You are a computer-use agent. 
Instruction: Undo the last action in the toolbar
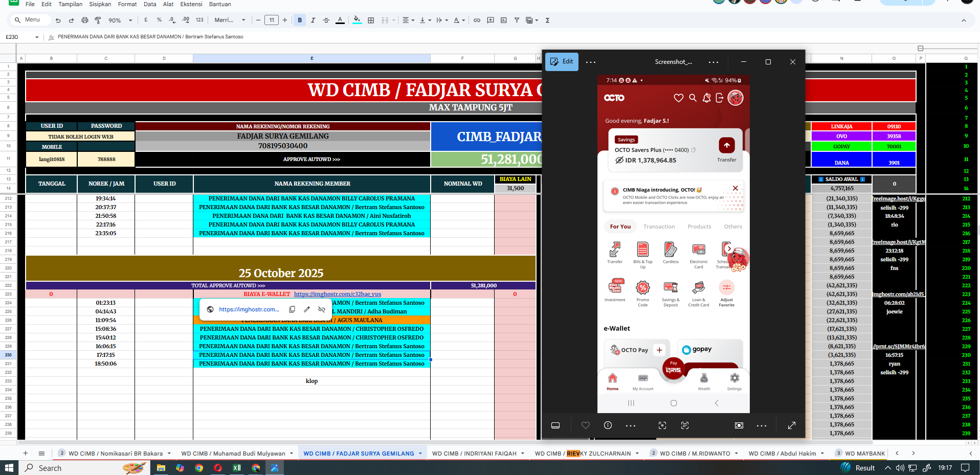58,20
